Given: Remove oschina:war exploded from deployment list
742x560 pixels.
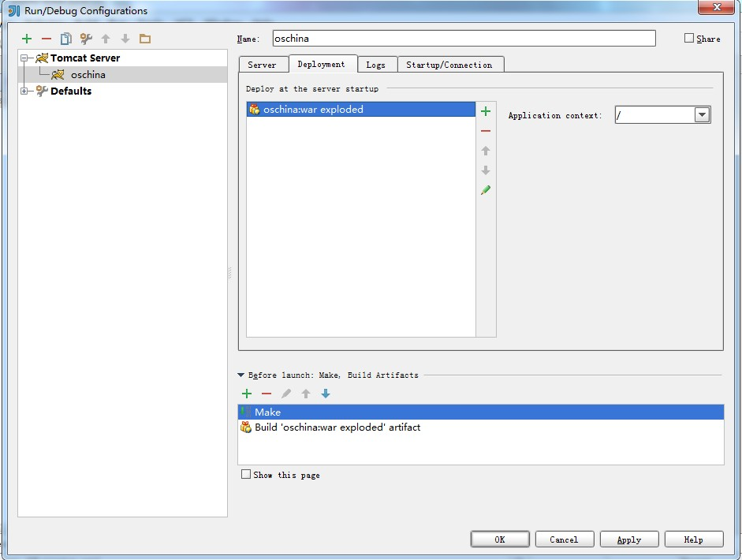Looking at the screenshot, I should 485,131.
